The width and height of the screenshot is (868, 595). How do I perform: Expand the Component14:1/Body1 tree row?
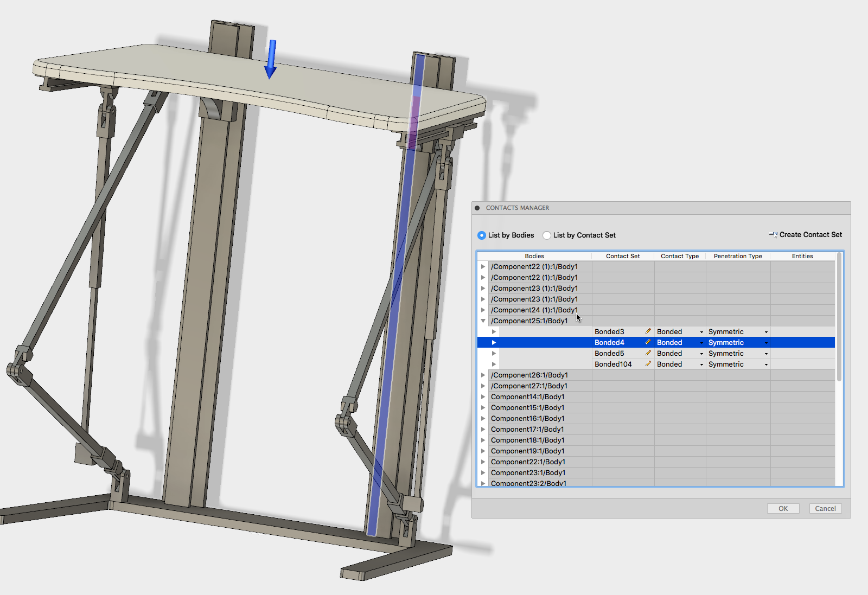click(x=483, y=396)
